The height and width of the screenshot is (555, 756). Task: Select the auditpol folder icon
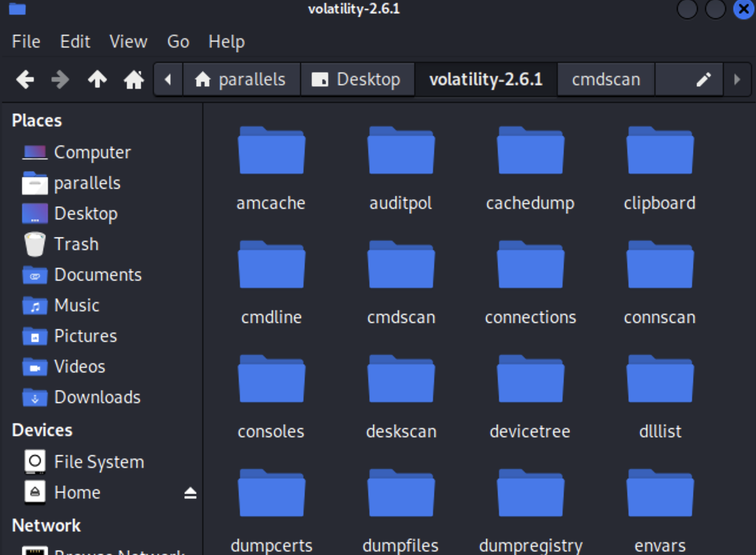401,150
